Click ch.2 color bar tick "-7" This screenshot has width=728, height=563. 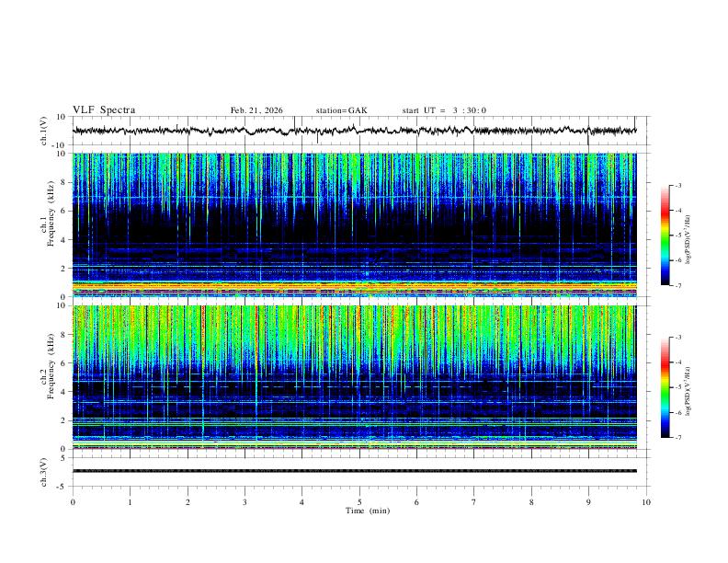tap(677, 438)
